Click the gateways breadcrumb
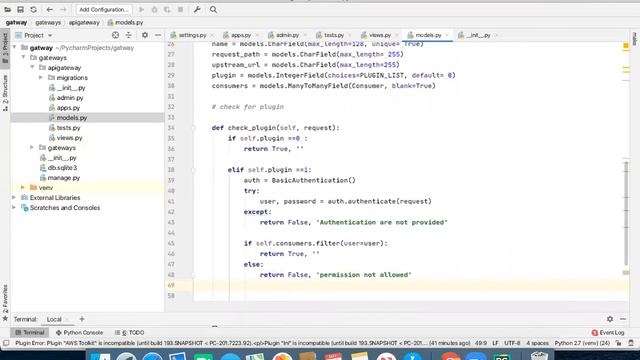The width and height of the screenshot is (640, 360). (48, 22)
